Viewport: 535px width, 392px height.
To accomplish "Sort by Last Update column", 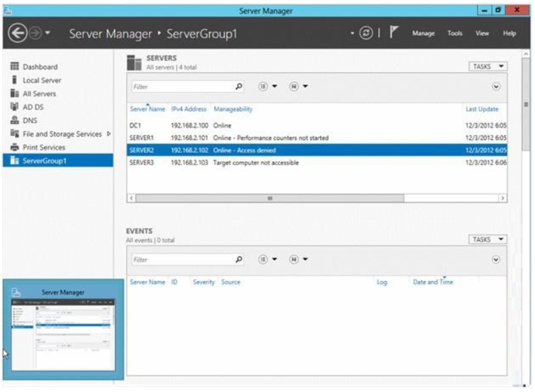I will [x=481, y=109].
